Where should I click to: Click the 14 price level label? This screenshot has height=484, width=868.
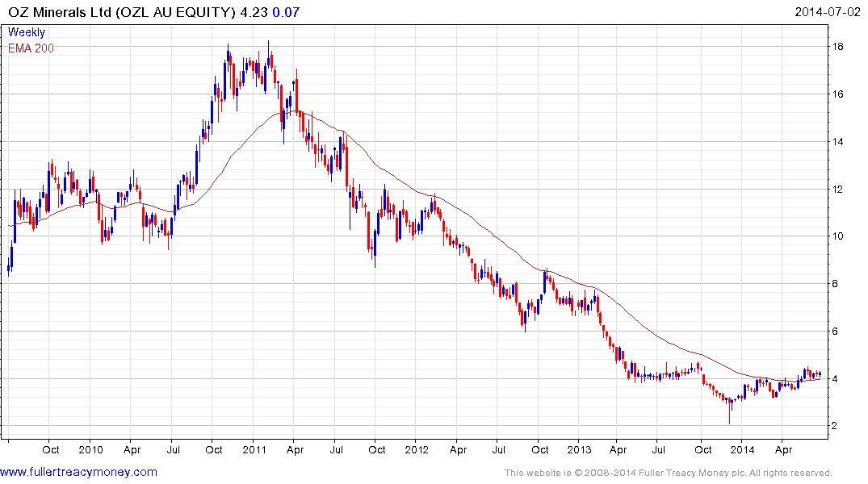[x=838, y=142]
